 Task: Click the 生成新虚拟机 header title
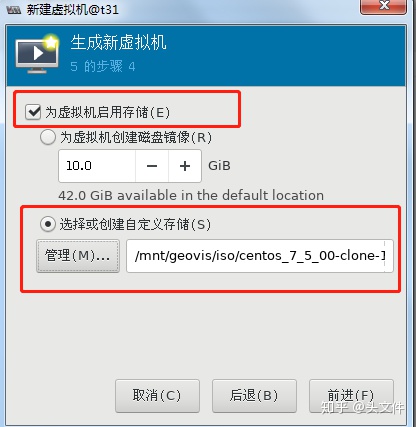point(118,43)
